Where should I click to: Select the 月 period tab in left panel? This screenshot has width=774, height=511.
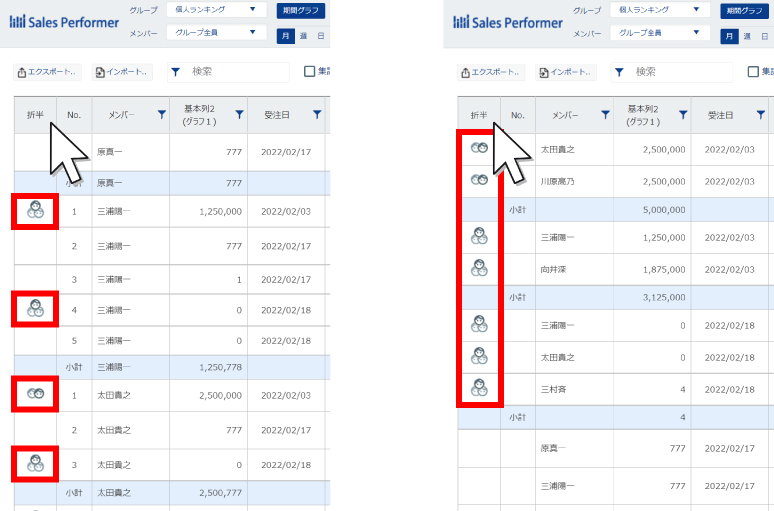point(286,35)
